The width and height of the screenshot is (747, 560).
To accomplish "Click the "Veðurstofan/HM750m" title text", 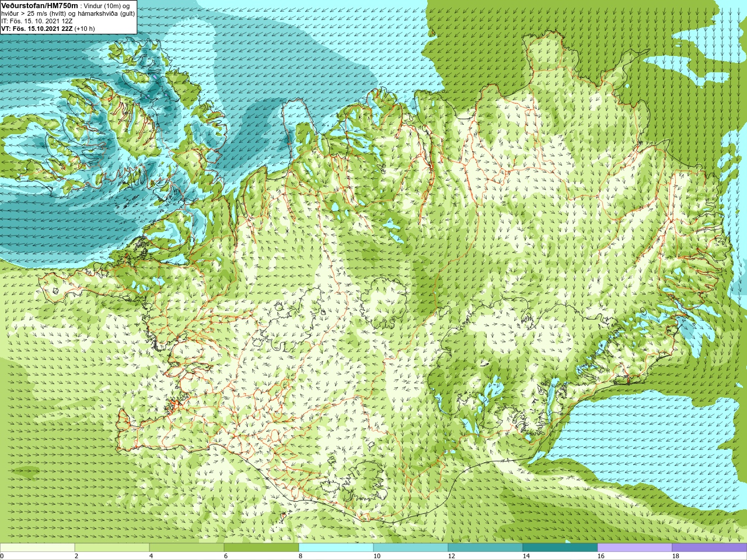I will pos(40,5).
